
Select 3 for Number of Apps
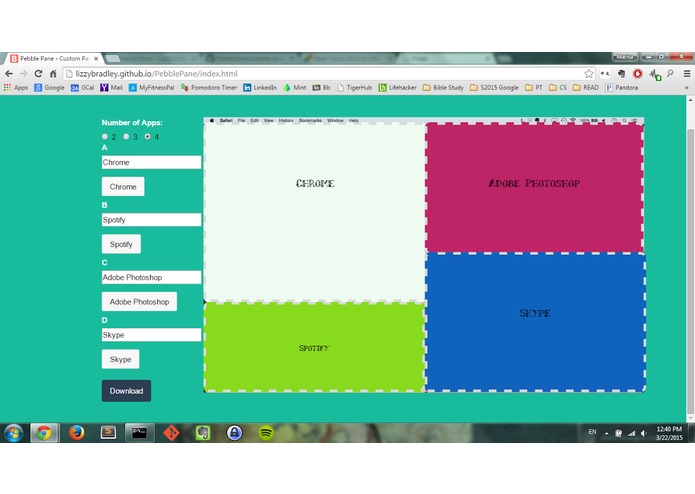click(126, 136)
